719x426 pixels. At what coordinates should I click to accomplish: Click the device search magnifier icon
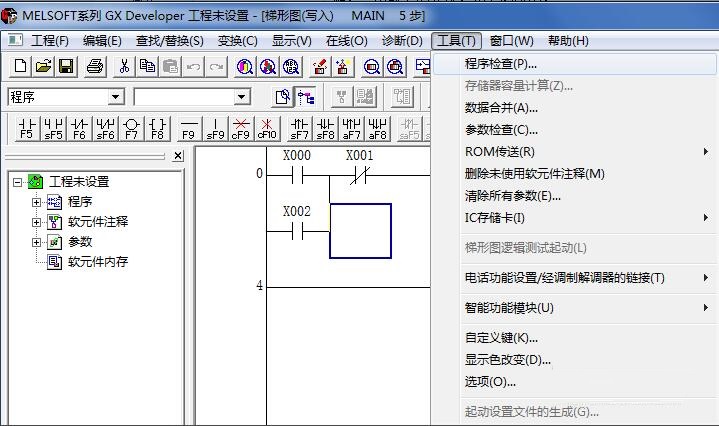click(x=244, y=67)
